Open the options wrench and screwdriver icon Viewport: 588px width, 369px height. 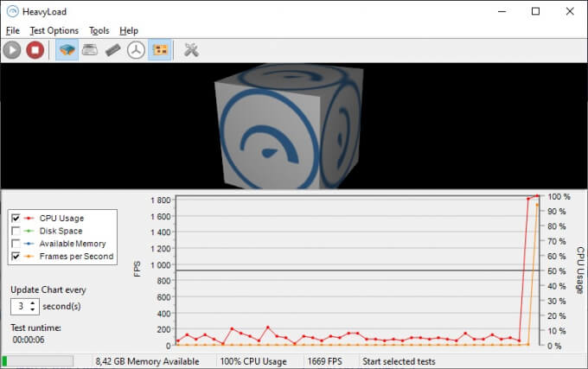191,50
